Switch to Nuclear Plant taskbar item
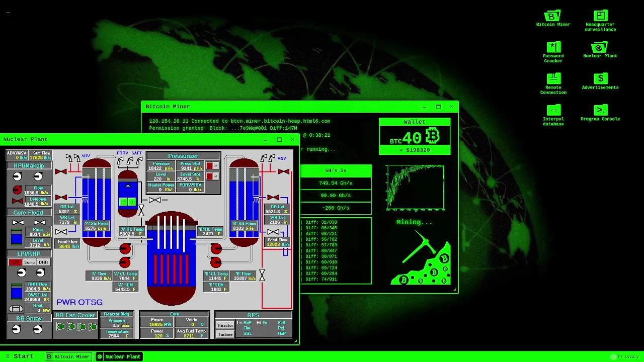This screenshot has height=362, width=644. coord(119,356)
